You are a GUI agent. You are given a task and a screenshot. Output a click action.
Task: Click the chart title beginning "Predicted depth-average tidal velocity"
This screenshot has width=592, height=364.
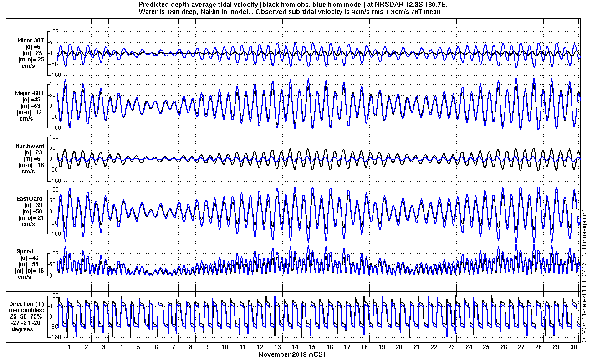click(x=292, y=5)
